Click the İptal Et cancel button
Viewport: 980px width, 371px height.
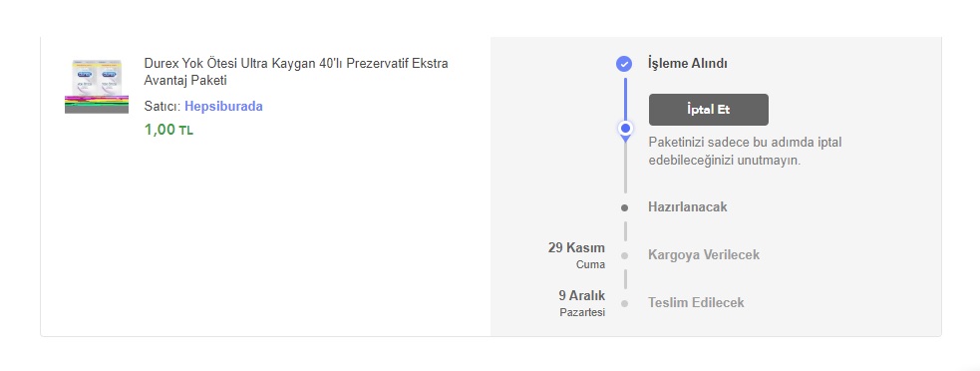[x=709, y=110]
